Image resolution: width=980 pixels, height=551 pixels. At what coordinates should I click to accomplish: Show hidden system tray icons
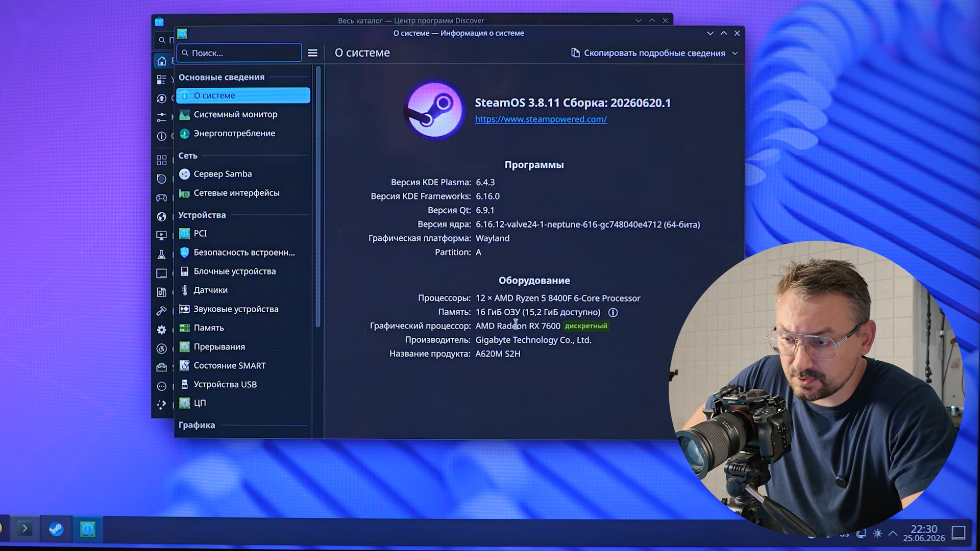coord(893,534)
